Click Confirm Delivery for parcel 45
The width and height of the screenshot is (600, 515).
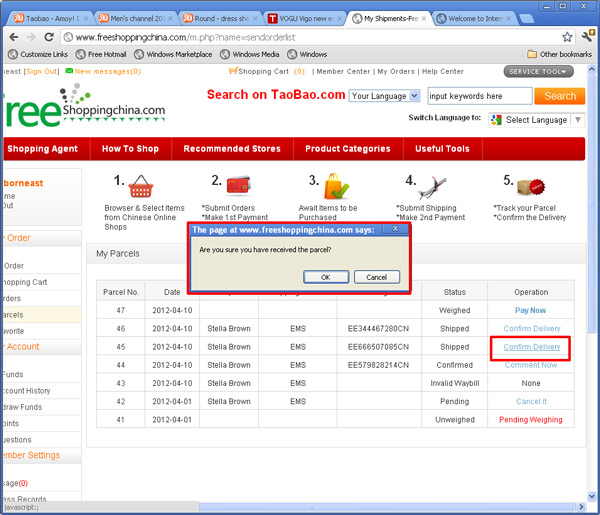[x=532, y=347]
